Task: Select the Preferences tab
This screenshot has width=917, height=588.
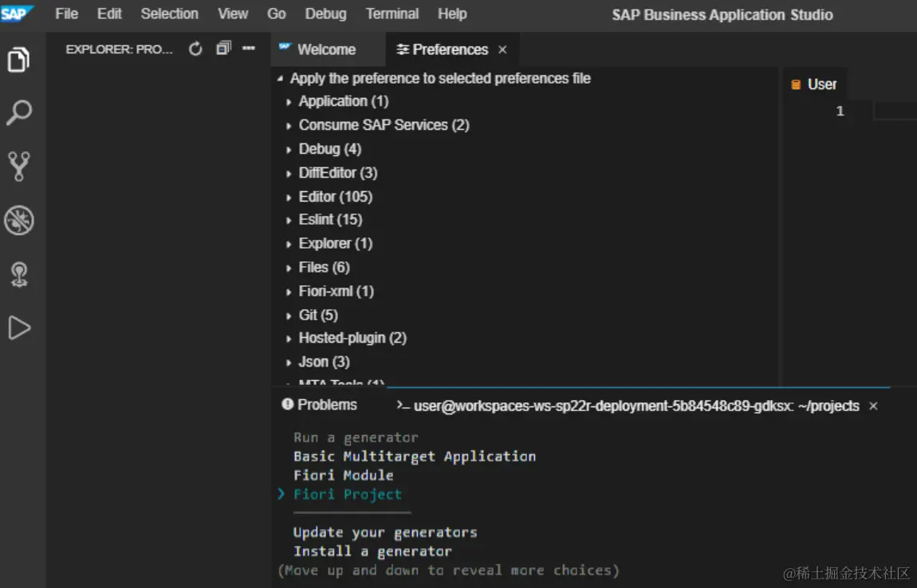Action: (451, 49)
